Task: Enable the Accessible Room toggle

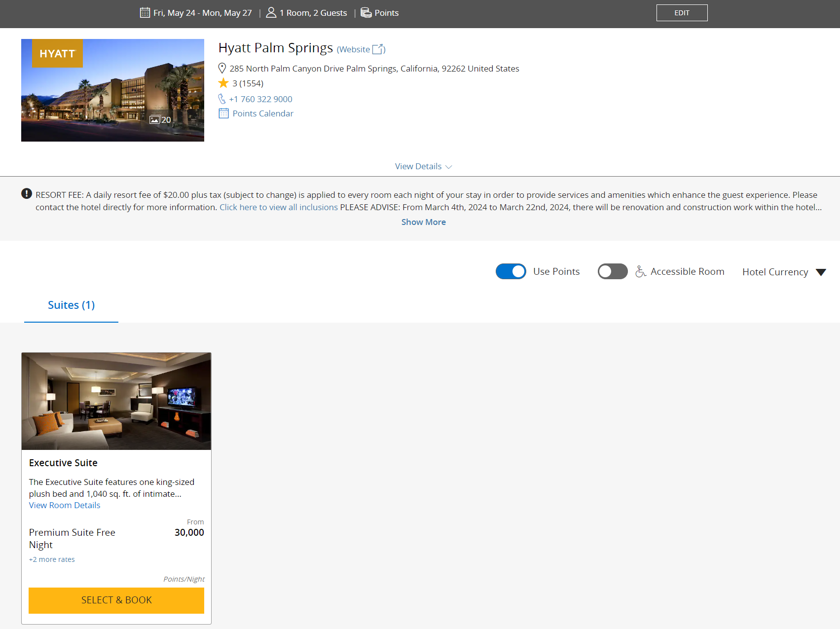Action: [x=612, y=271]
